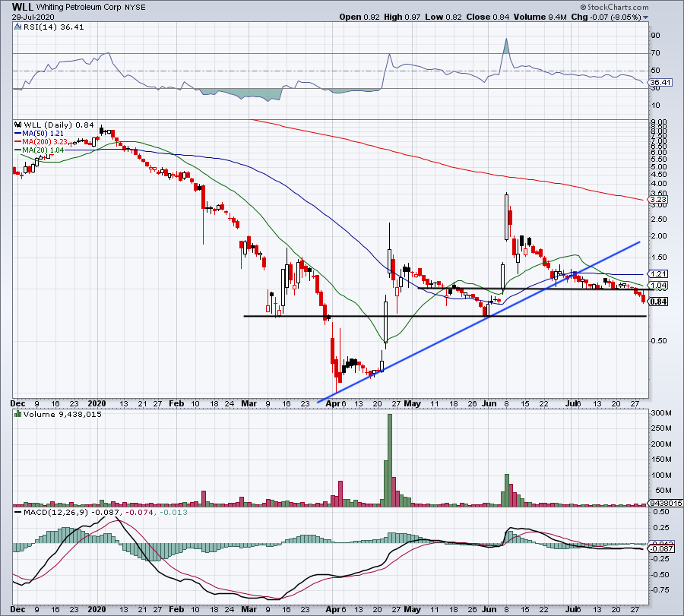This screenshot has width=684, height=616.
Task: Click the WLL (Daily) 0.84 legend
Action: point(59,125)
